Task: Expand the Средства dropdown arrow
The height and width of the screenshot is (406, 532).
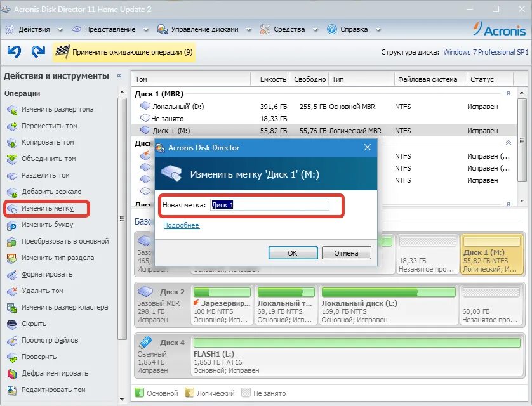Action: pyautogui.click(x=315, y=30)
